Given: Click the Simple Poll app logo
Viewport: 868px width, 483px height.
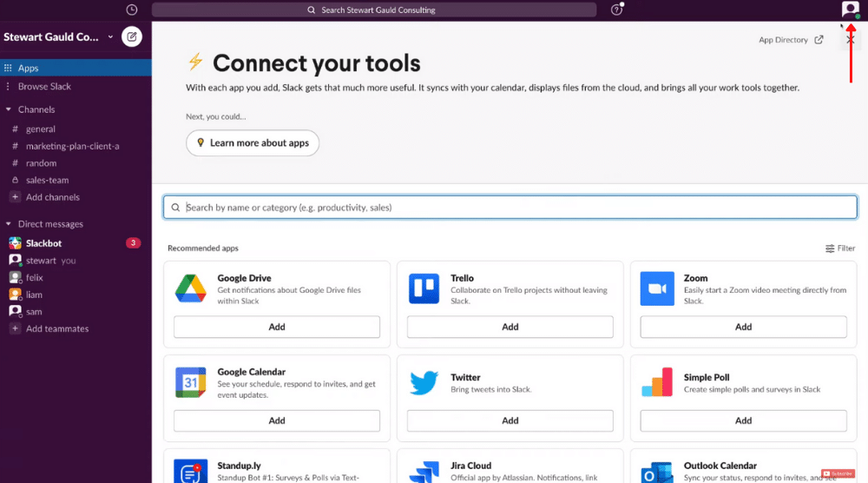Looking at the screenshot, I should click(657, 382).
